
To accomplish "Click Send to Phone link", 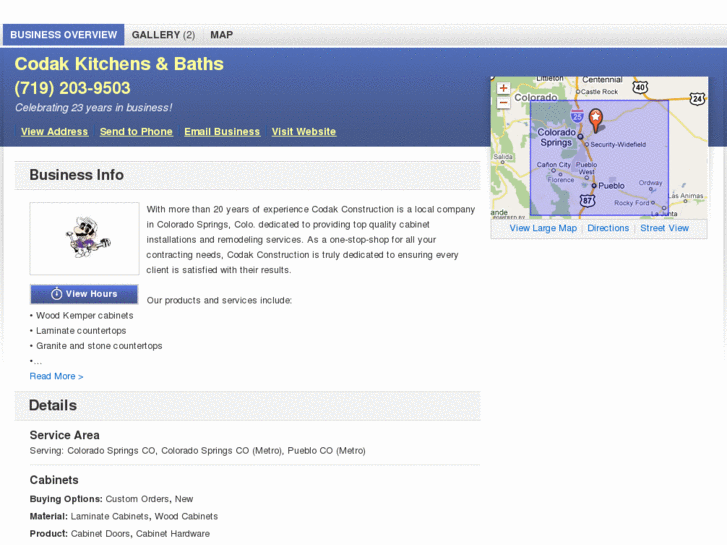I will click(136, 132).
